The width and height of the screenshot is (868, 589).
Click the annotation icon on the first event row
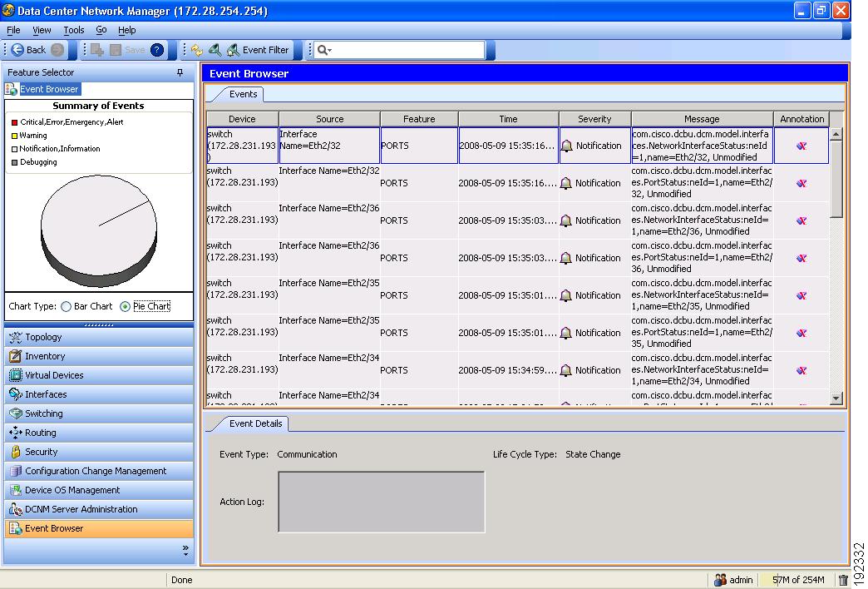pyautogui.click(x=801, y=145)
